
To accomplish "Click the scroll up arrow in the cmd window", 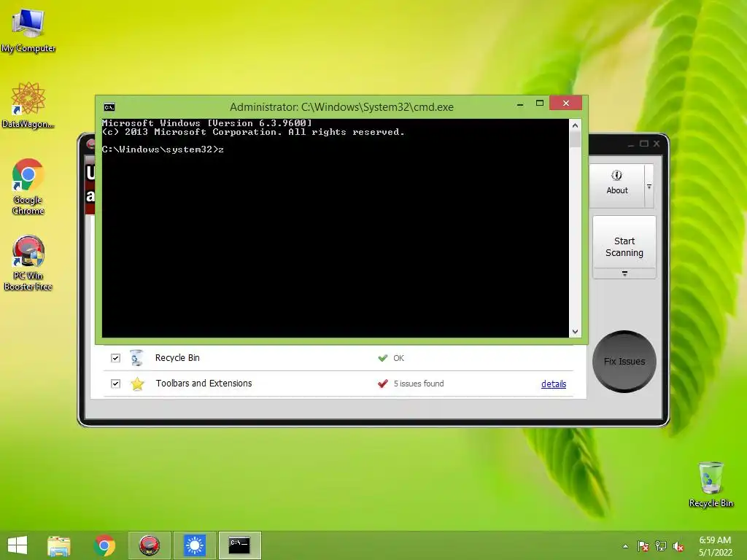I will tap(575, 125).
